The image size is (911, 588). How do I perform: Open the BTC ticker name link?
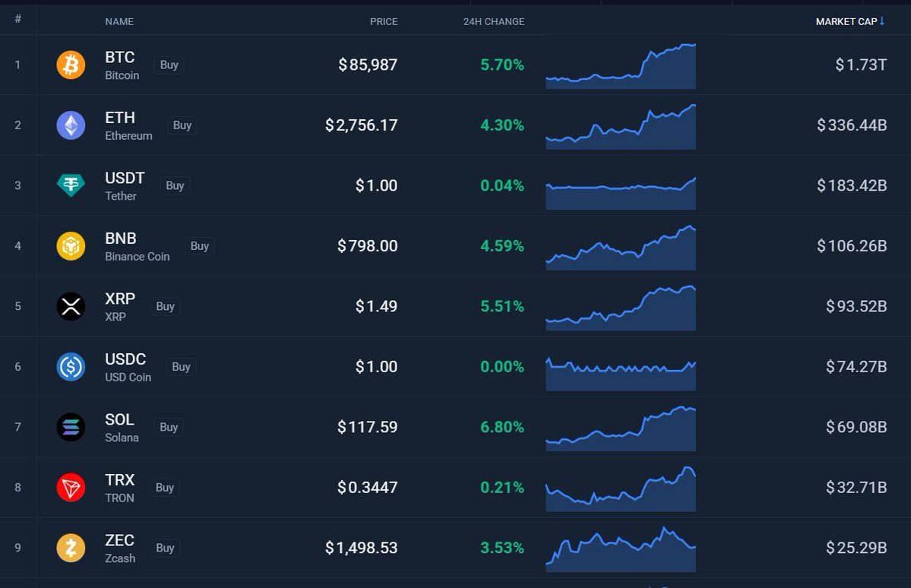pos(120,57)
